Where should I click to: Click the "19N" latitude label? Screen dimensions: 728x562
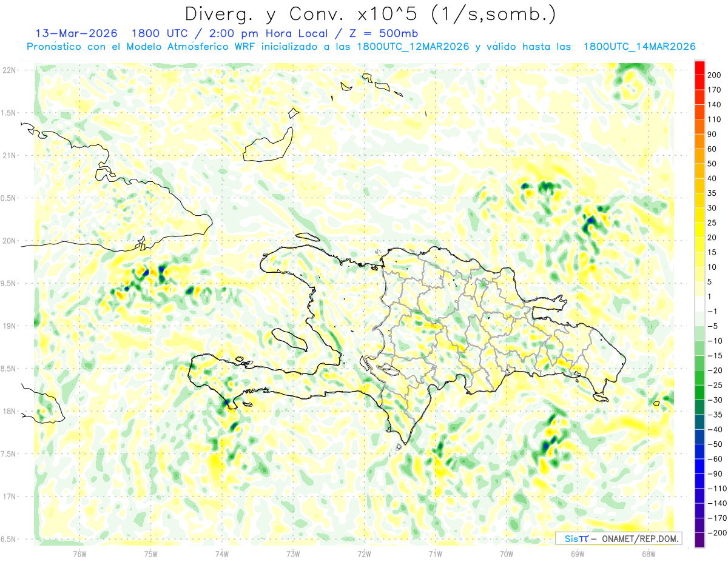9,326
